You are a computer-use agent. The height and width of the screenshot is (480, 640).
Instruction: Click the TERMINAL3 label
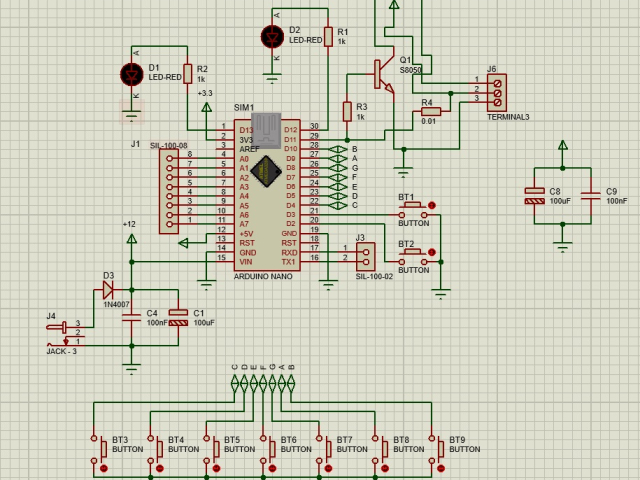point(508,117)
